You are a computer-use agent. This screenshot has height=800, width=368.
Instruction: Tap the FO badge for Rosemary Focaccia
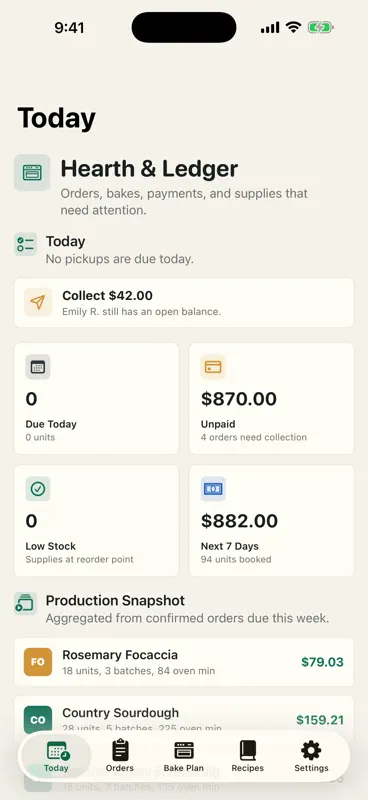pyautogui.click(x=38, y=662)
